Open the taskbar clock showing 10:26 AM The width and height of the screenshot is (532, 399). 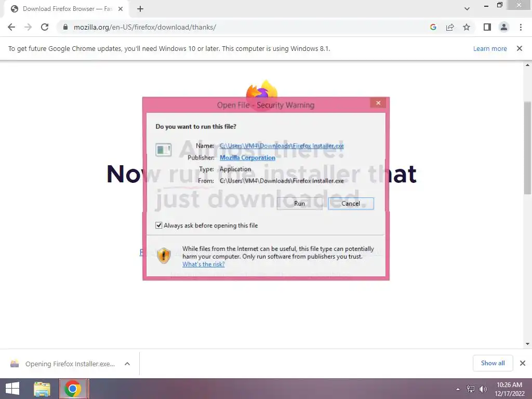[x=509, y=389]
